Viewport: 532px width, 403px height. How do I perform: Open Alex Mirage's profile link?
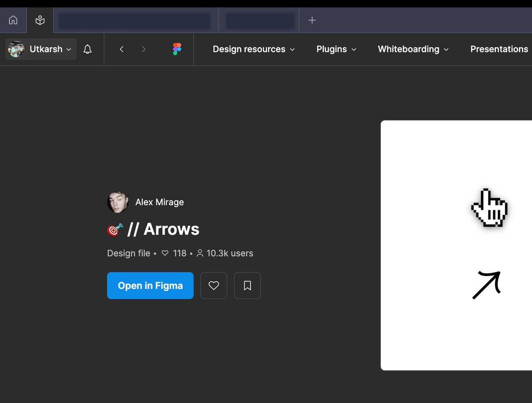pyautogui.click(x=160, y=202)
